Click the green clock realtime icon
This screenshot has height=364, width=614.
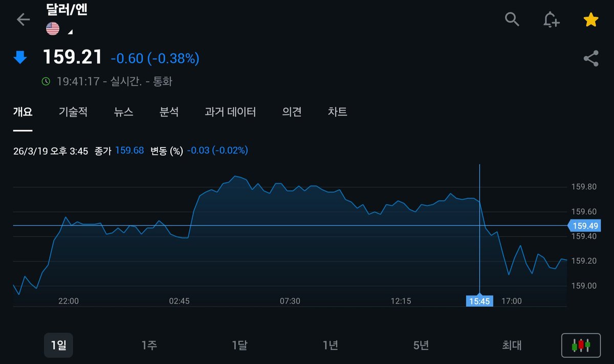click(x=47, y=81)
